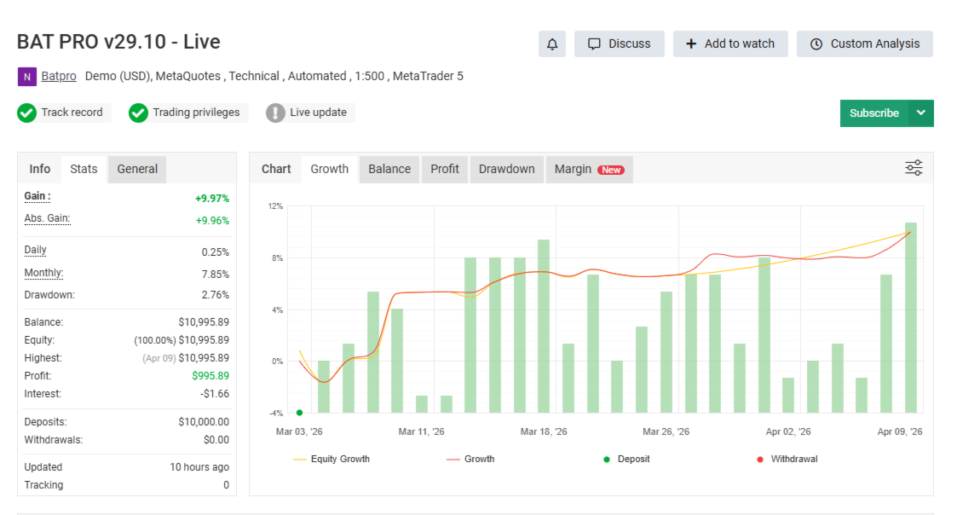Open chart settings sliders icon

pyautogui.click(x=914, y=168)
